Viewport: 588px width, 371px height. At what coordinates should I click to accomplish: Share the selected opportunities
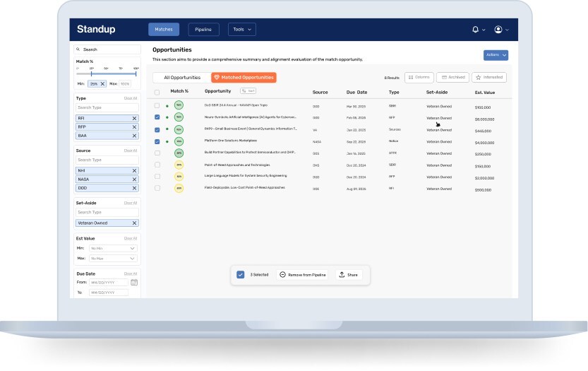coord(349,275)
